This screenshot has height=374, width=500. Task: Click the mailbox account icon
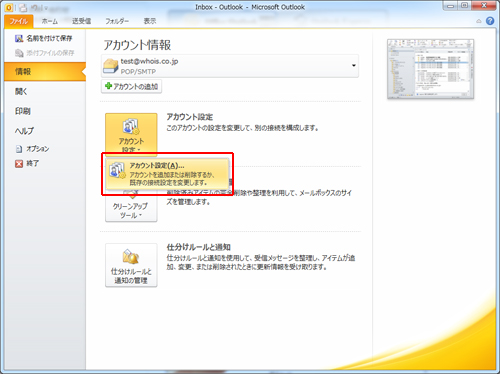pyautogui.click(x=111, y=66)
